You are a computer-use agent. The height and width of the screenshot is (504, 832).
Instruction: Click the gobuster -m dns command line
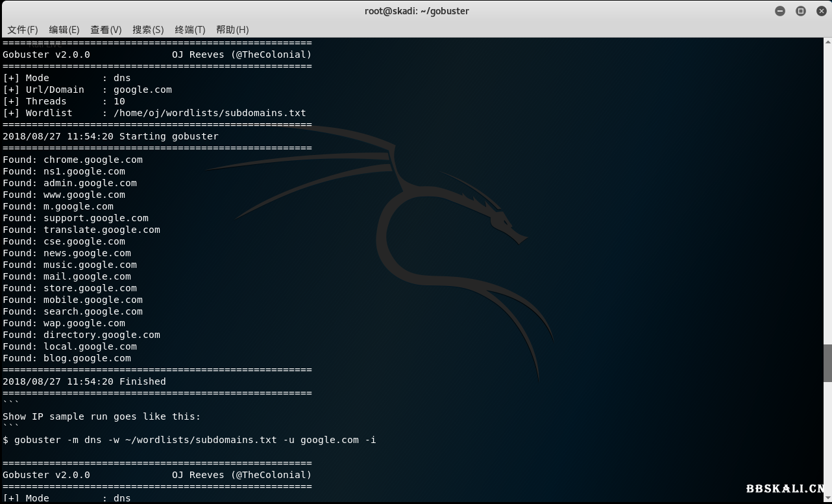point(190,440)
